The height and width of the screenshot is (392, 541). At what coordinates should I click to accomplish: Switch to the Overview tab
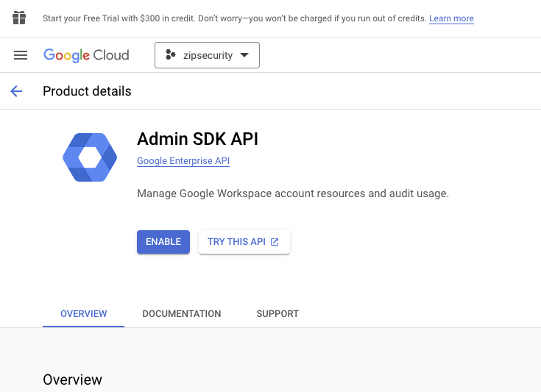pyautogui.click(x=83, y=313)
